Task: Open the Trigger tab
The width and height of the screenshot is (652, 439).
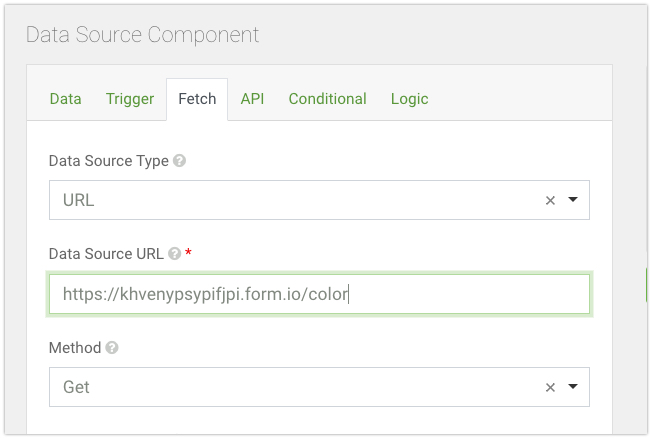Action: click(130, 99)
